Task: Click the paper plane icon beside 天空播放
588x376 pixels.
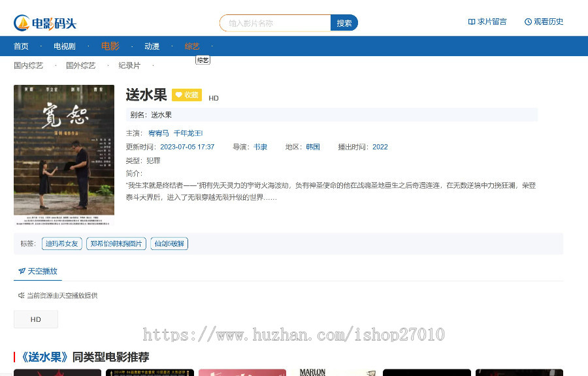Action: tap(22, 271)
